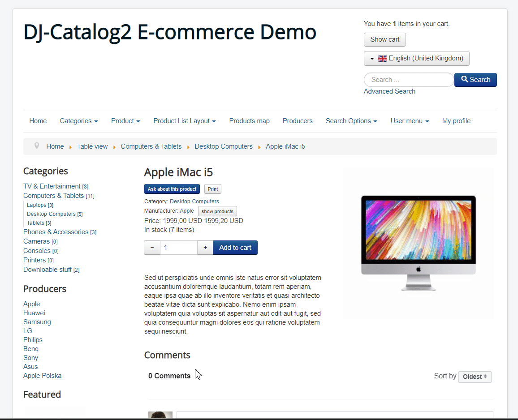
Task: Select the Samsung producer
Action: [37, 321]
